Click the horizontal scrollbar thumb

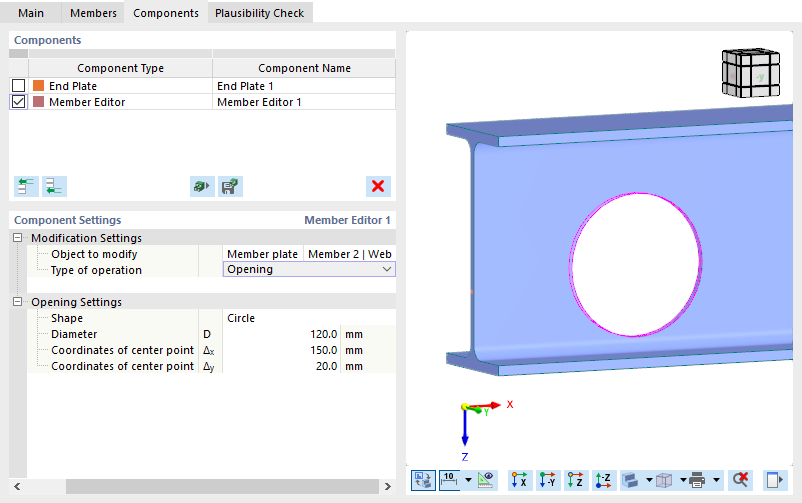222,486
